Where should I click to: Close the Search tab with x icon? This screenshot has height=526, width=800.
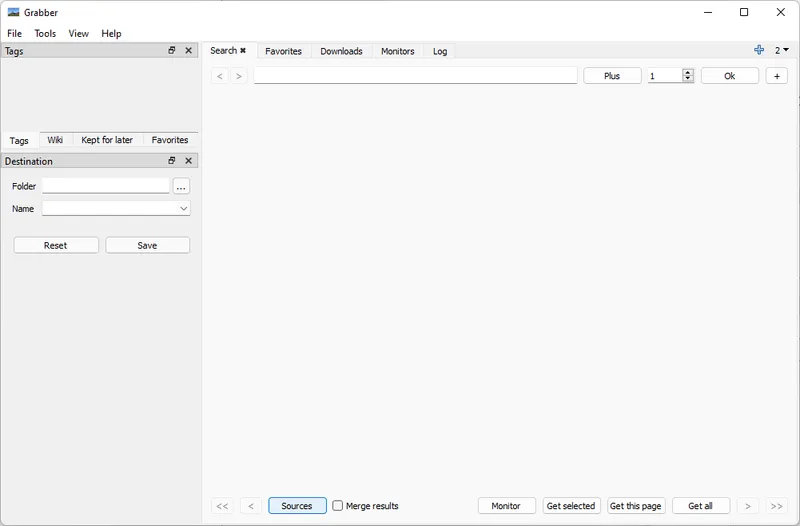click(x=243, y=51)
